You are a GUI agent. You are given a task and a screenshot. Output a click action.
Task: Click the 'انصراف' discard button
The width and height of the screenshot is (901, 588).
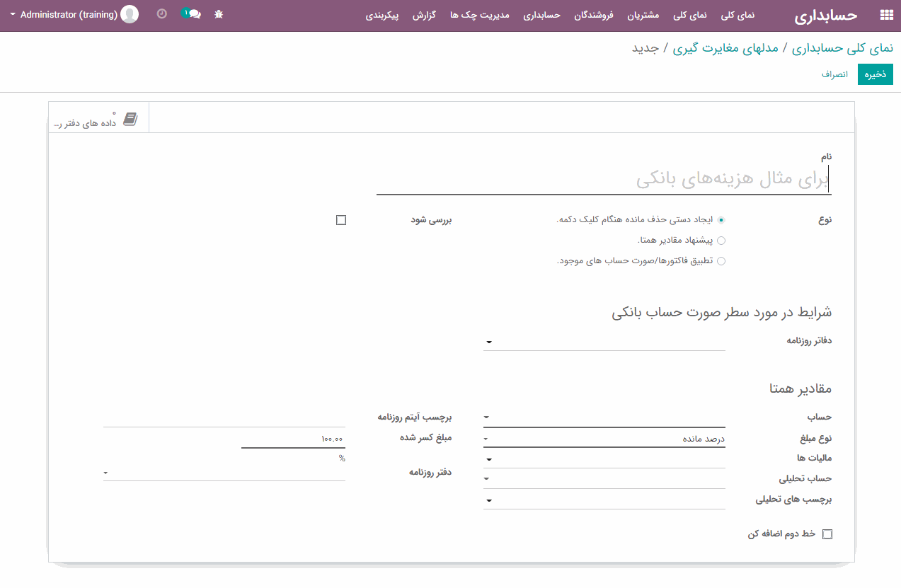pyautogui.click(x=834, y=74)
